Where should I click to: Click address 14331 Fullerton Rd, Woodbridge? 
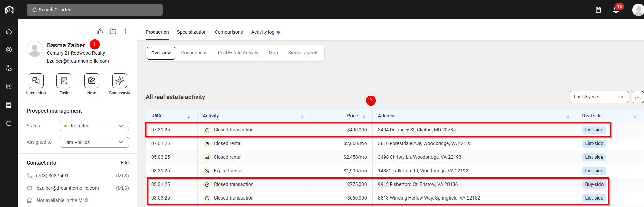pos(423,171)
